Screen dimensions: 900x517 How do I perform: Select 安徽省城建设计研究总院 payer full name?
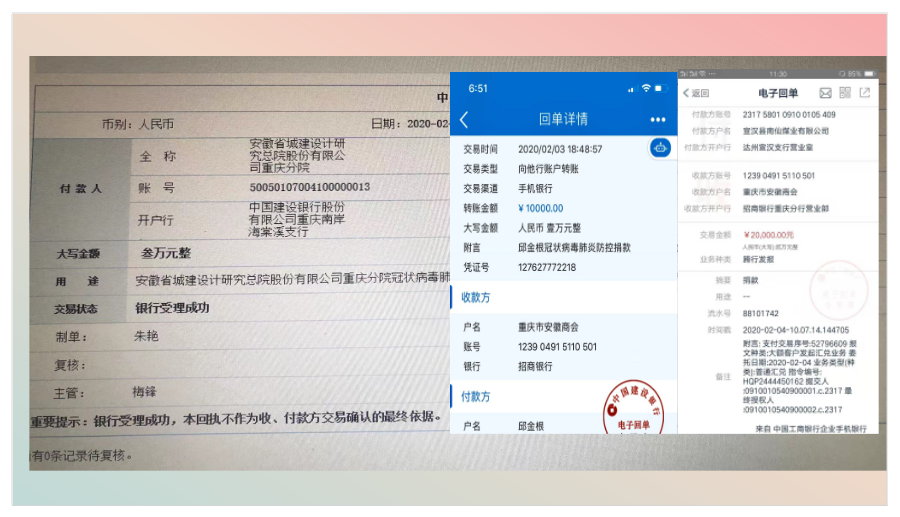click(297, 155)
